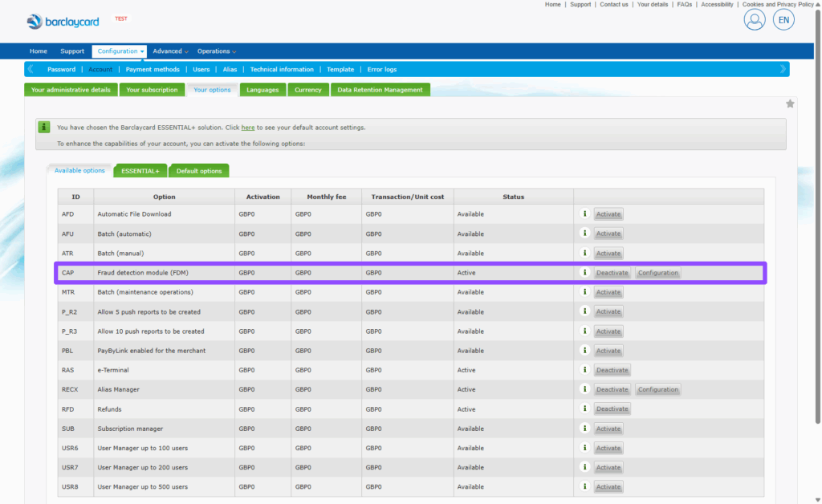Deactivate the Refunds option
This screenshot has height=504, width=822.
coord(612,408)
